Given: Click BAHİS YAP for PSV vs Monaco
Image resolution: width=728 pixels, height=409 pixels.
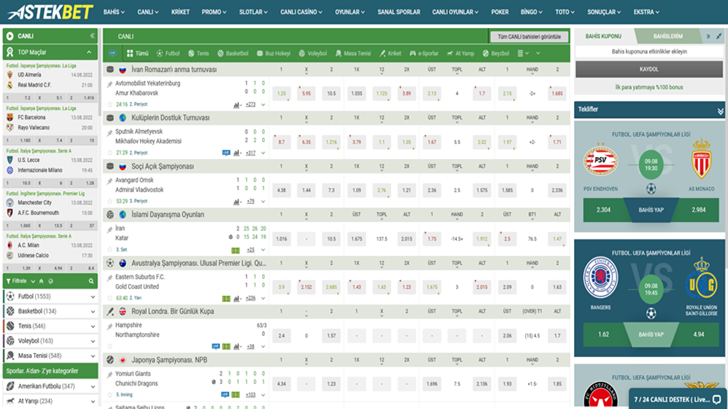Looking at the screenshot, I should point(651,210).
